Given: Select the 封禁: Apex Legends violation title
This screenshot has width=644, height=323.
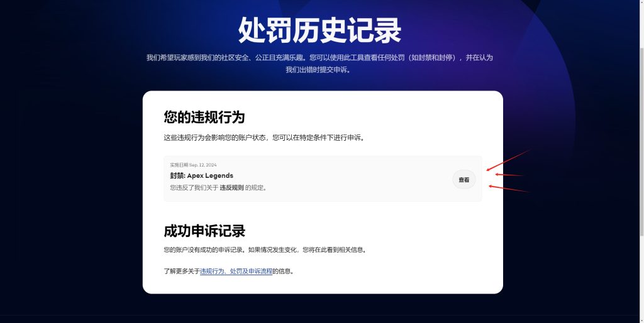Looking at the screenshot, I should [x=202, y=176].
